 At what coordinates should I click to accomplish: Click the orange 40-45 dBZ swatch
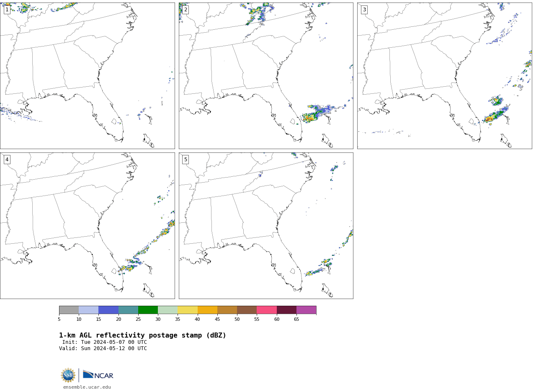[x=207, y=310]
